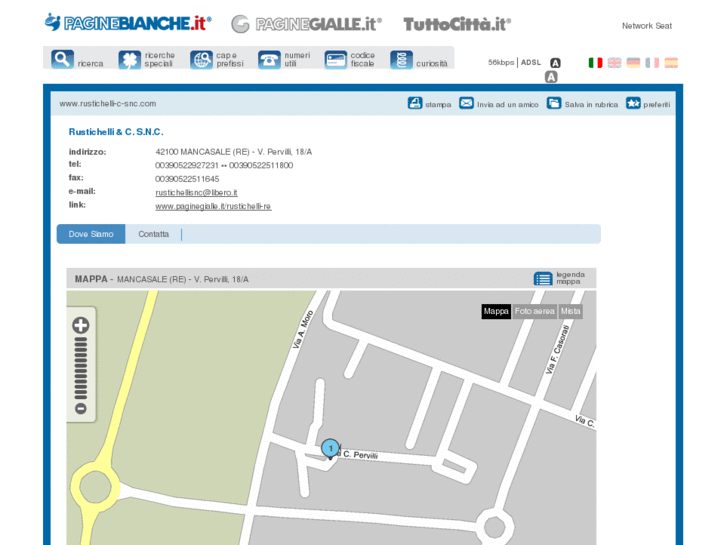Image resolution: width=727 pixels, height=545 pixels.
Task: Click the codice fiscale menu label
Action: tap(363, 59)
